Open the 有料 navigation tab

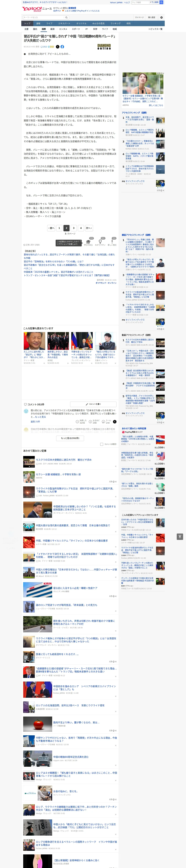[128, 24]
